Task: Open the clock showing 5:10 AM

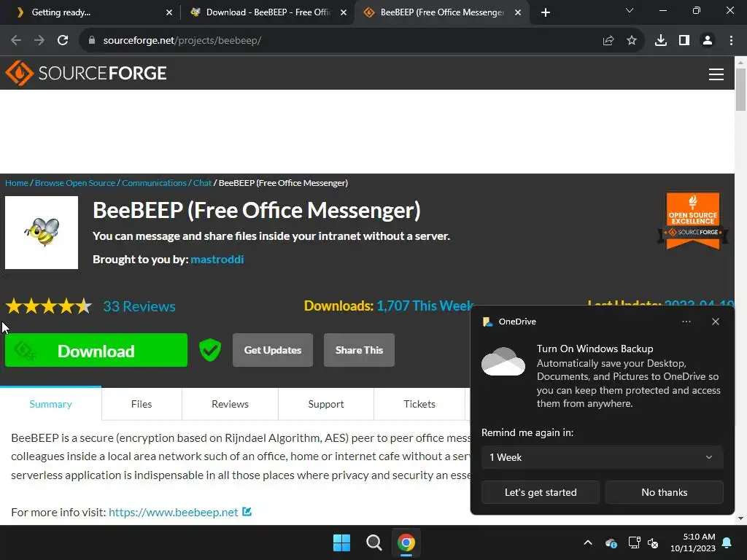Action: (x=693, y=542)
